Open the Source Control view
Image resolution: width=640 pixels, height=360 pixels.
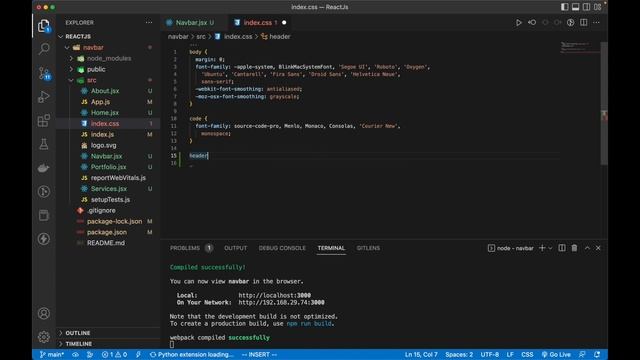(x=44, y=73)
